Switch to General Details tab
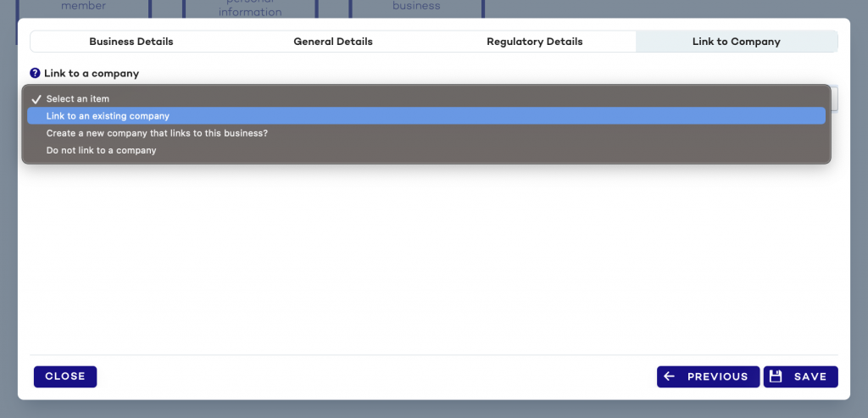Screen dimensions: 868x418 332,42
